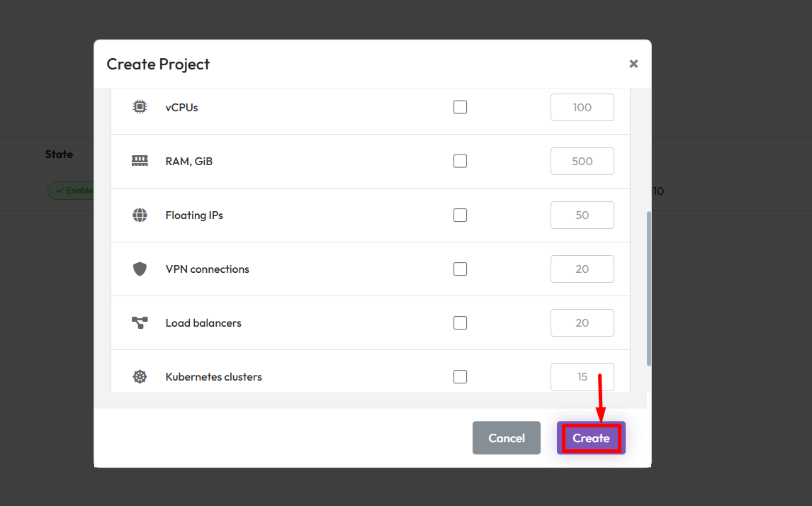
Task: Click the Kubernetes clusters wheel icon
Action: pyautogui.click(x=140, y=376)
